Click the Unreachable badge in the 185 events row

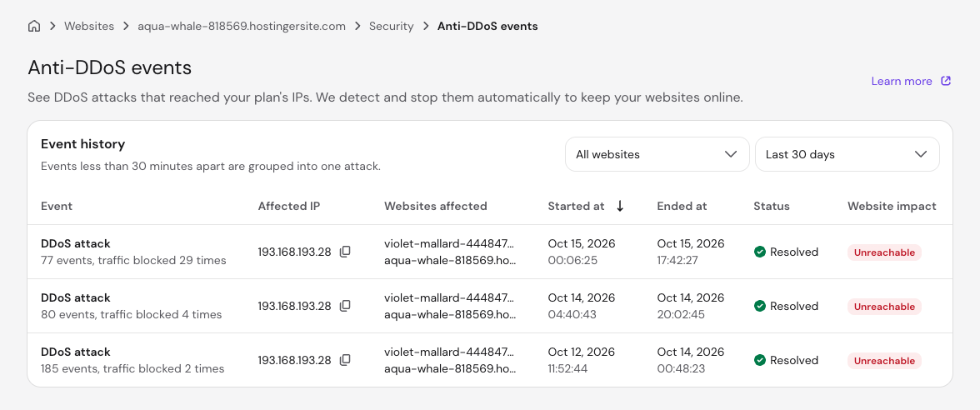point(884,361)
